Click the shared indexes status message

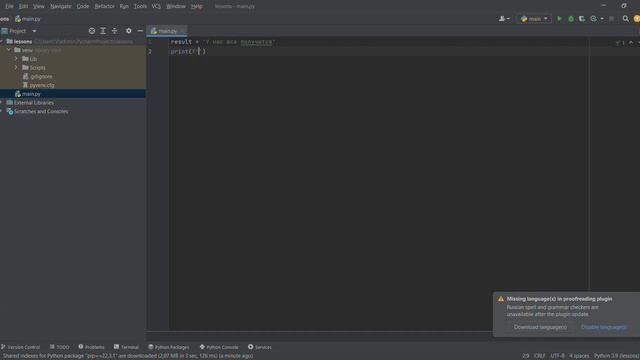tap(128, 356)
